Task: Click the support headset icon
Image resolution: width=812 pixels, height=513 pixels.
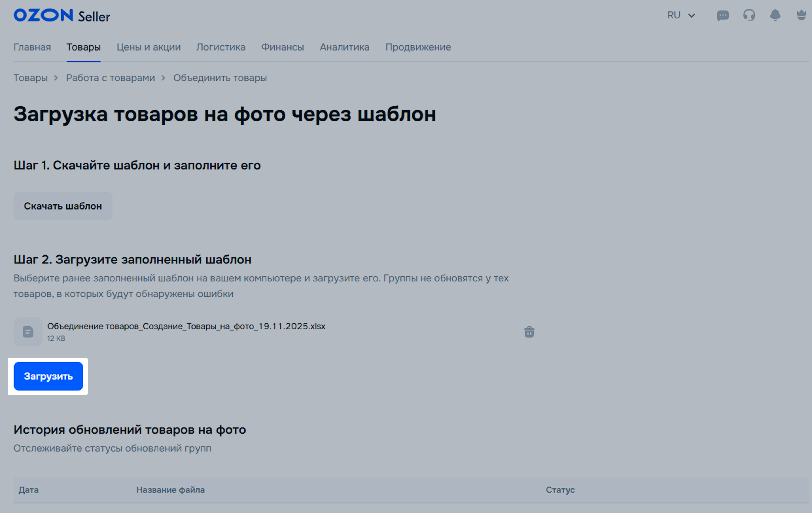Action: pyautogui.click(x=749, y=16)
